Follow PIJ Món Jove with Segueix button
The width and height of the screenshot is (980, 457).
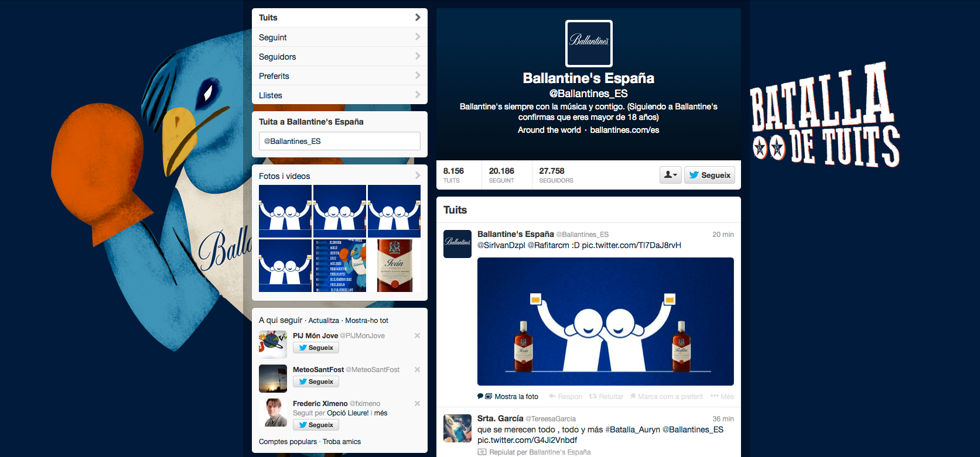point(316,348)
